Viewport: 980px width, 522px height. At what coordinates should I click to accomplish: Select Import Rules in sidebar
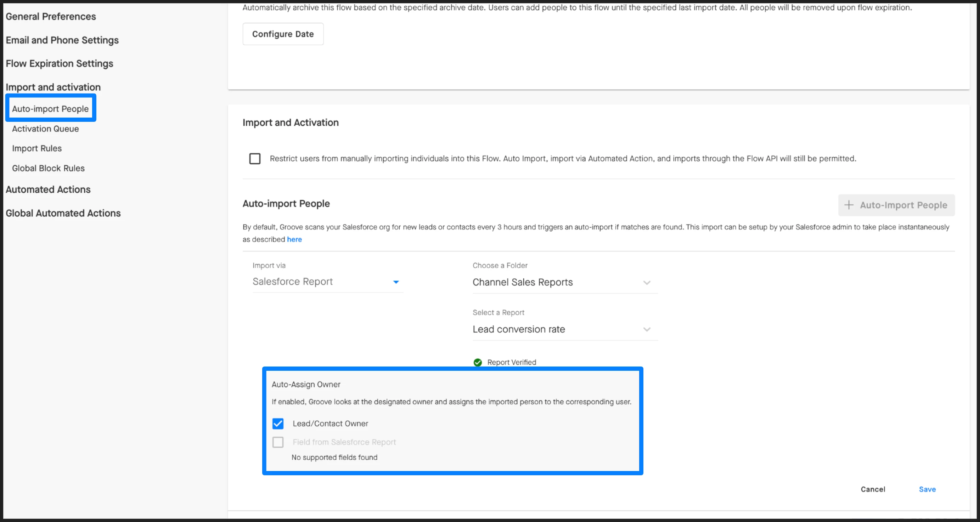tap(36, 148)
